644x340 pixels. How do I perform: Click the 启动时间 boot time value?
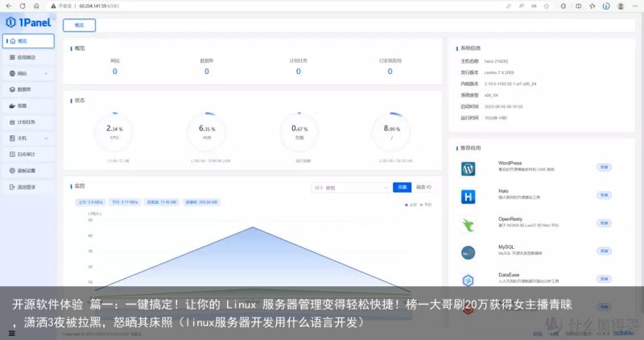tap(503, 106)
